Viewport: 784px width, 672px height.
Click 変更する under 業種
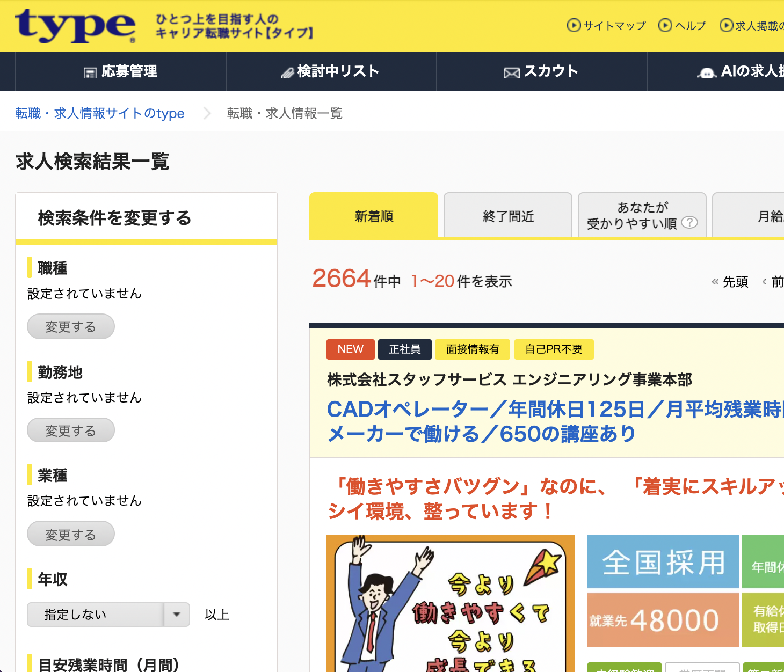click(71, 534)
